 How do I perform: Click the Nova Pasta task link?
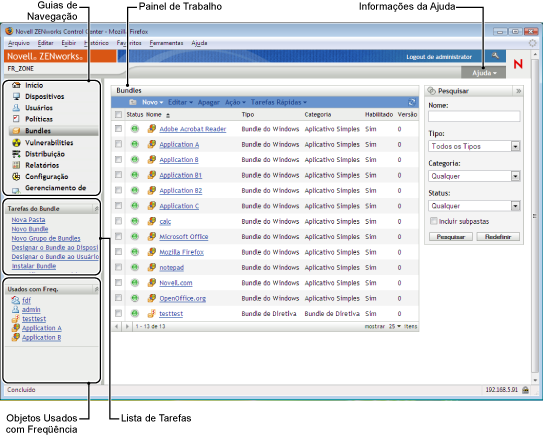click(28, 220)
